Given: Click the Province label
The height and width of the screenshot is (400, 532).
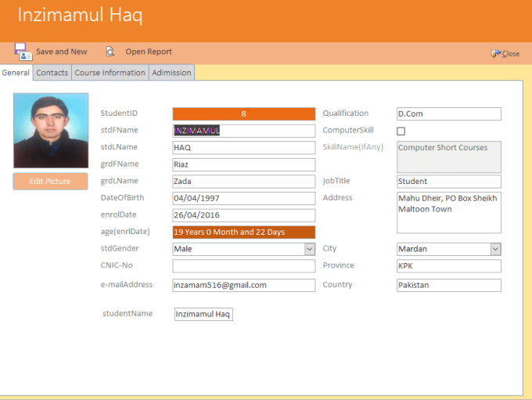Looking at the screenshot, I should point(338,265).
